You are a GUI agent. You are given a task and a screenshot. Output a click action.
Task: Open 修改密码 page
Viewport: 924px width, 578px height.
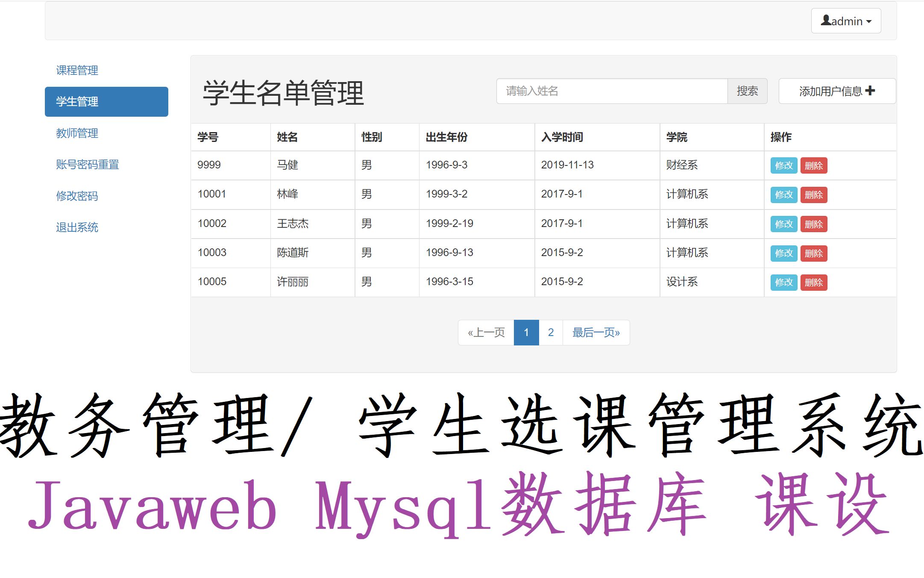point(77,196)
